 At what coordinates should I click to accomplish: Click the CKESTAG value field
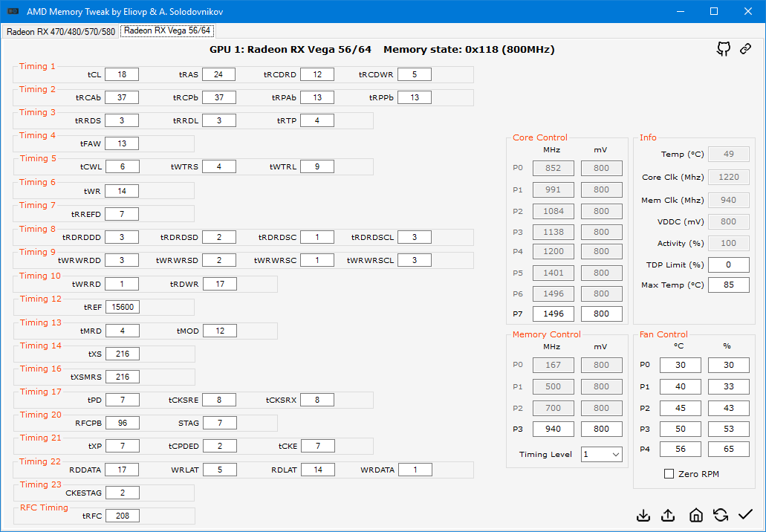coord(123,493)
